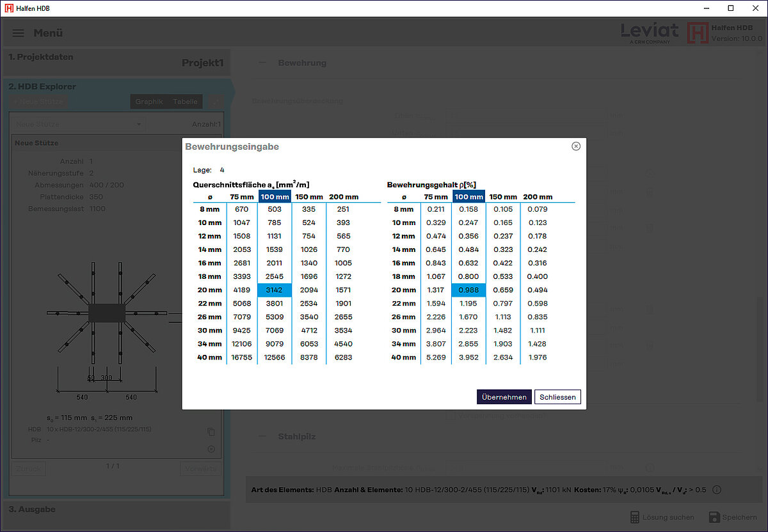This screenshot has width=768, height=532.
Task: Select cell 4540 in cross-section table
Action: pyautogui.click(x=343, y=343)
